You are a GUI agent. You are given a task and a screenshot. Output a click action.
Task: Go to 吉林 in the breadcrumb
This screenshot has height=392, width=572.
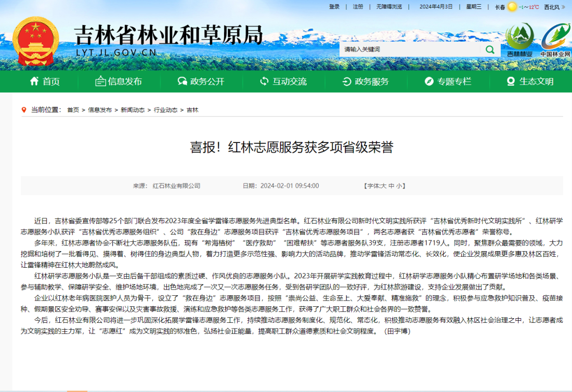(x=192, y=110)
